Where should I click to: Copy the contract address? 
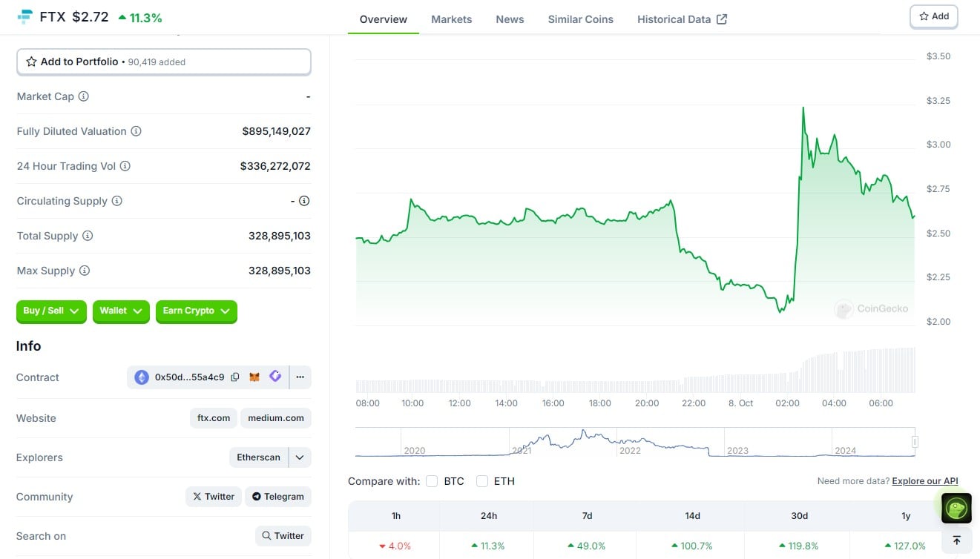pyautogui.click(x=235, y=377)
